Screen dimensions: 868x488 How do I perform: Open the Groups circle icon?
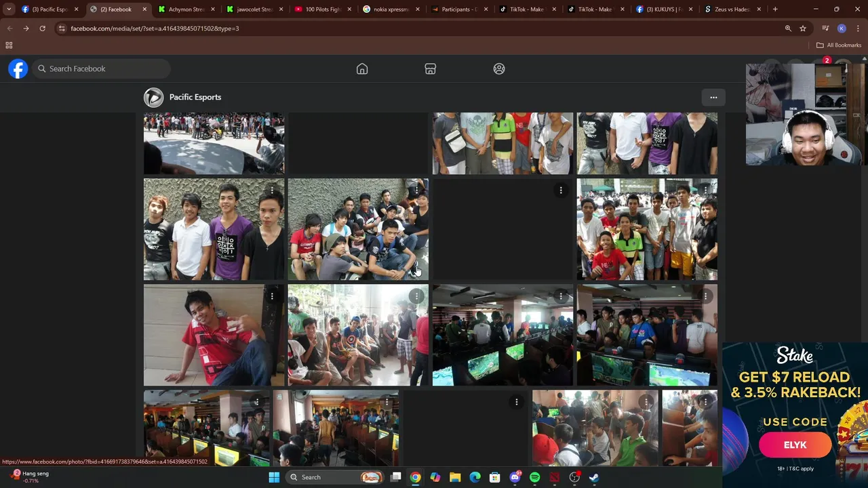[x=499, y=69]
